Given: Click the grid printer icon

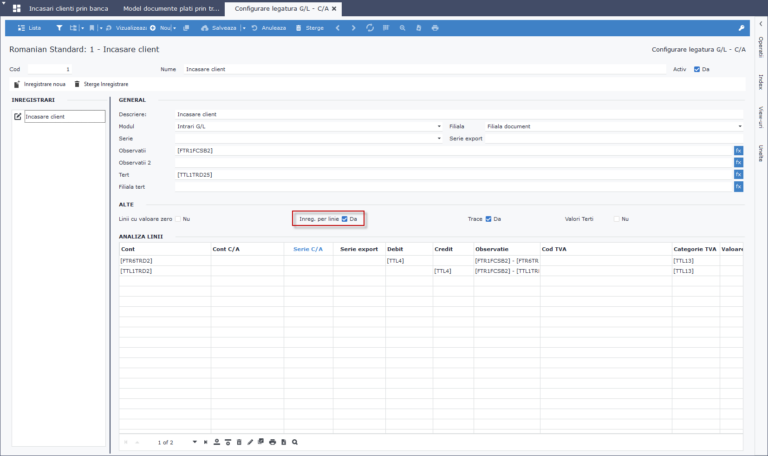Looking at the screenshot, I should tap(272, 442).
